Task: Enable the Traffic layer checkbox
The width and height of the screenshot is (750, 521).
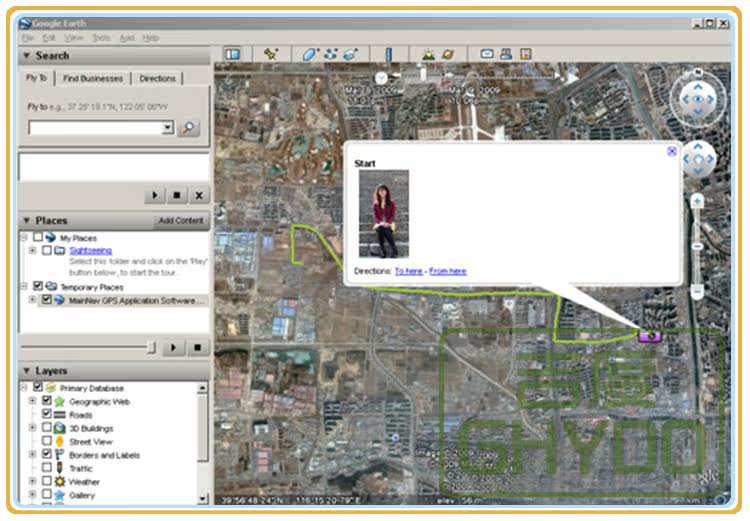Action: click(x=46, y=467)
